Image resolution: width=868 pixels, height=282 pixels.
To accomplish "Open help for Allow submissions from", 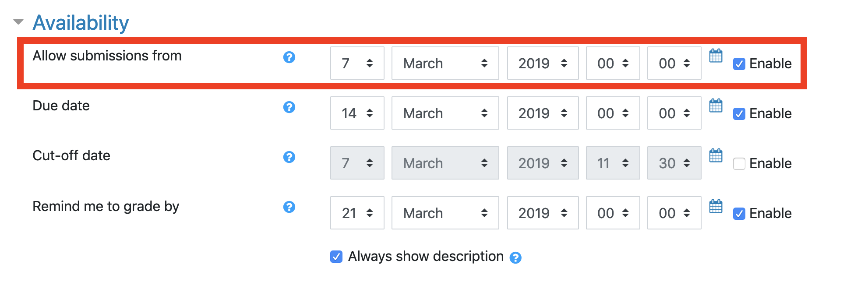I will point(289,57).
